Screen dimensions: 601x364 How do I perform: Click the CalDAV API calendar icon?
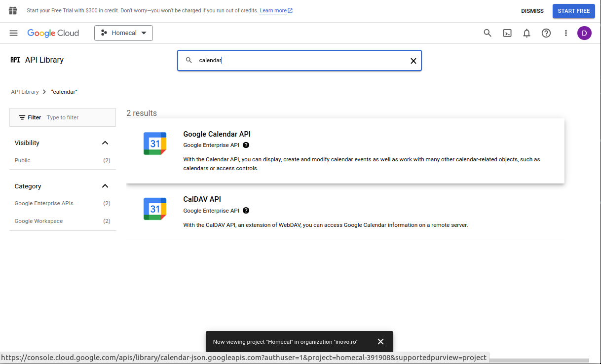coord(154,209)
